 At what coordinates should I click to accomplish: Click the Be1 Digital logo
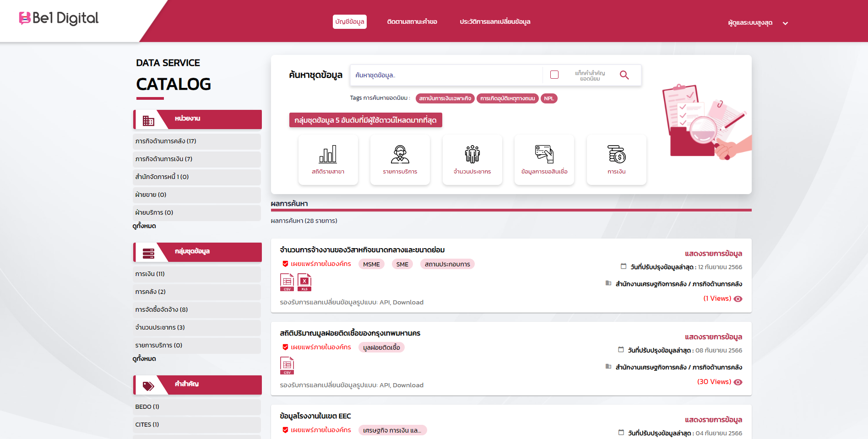coord(59,18)
